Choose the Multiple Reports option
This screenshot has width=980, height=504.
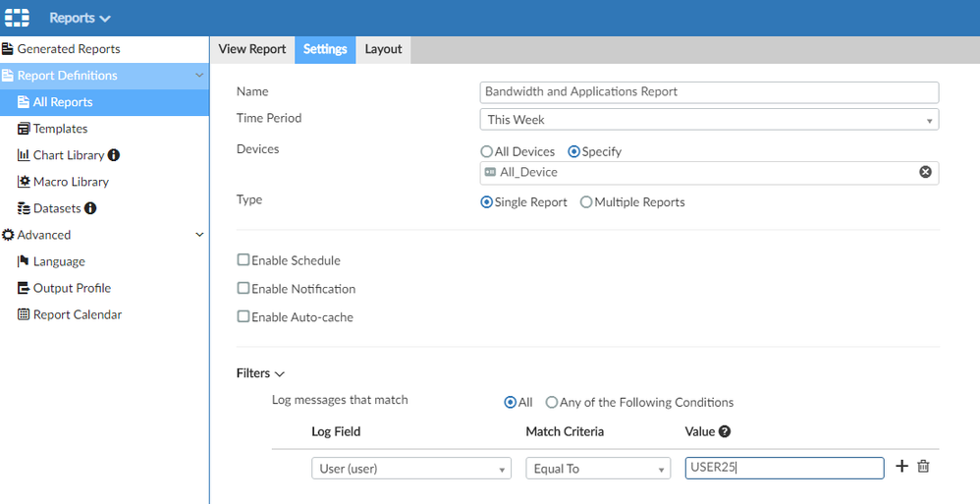[x=586, y=202]
